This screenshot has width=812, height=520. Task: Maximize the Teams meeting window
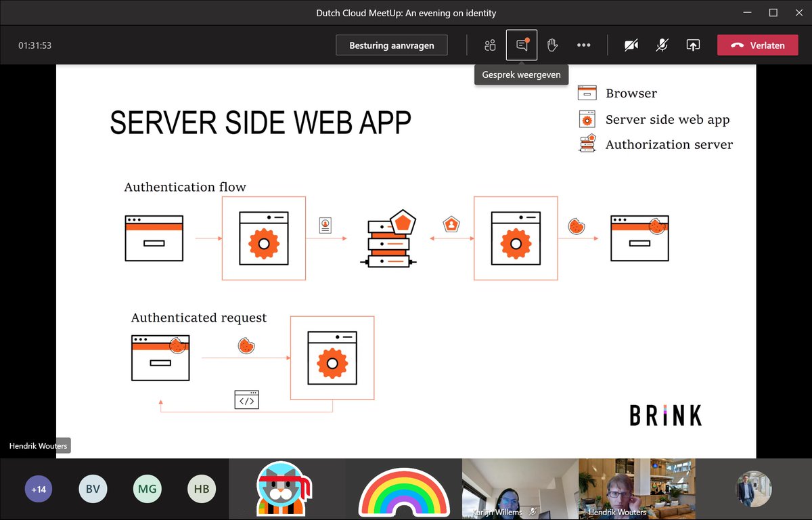click(x=773, y=13)
